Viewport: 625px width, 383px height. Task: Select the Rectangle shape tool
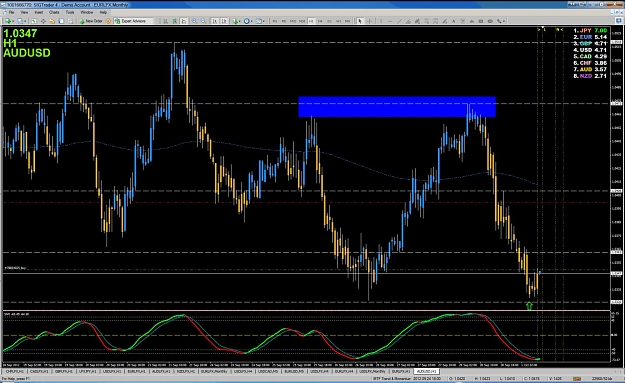[x=481, y=21]
